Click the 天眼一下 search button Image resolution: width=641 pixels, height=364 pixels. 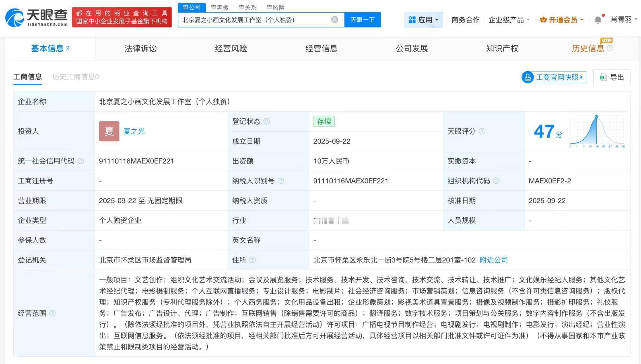pos(362,20)
